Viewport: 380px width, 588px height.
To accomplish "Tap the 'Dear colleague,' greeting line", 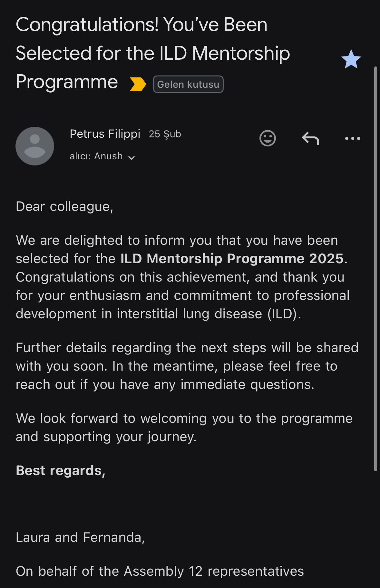I will point(64,206).
